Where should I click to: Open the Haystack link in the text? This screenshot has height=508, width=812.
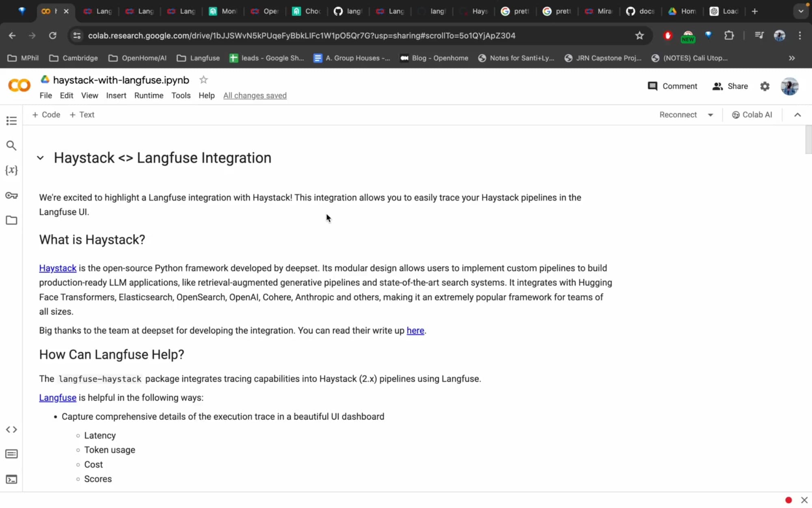point(57,268)
